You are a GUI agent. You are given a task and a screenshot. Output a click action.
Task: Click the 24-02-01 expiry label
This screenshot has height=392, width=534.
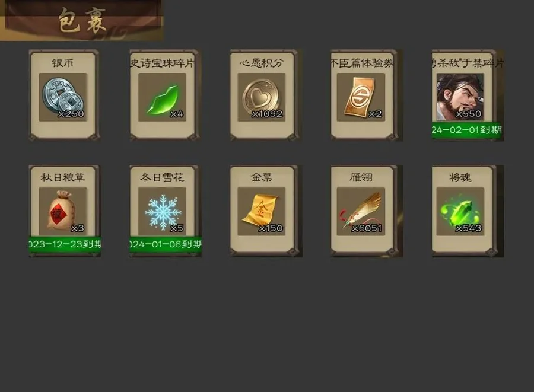tap(466, 130)
